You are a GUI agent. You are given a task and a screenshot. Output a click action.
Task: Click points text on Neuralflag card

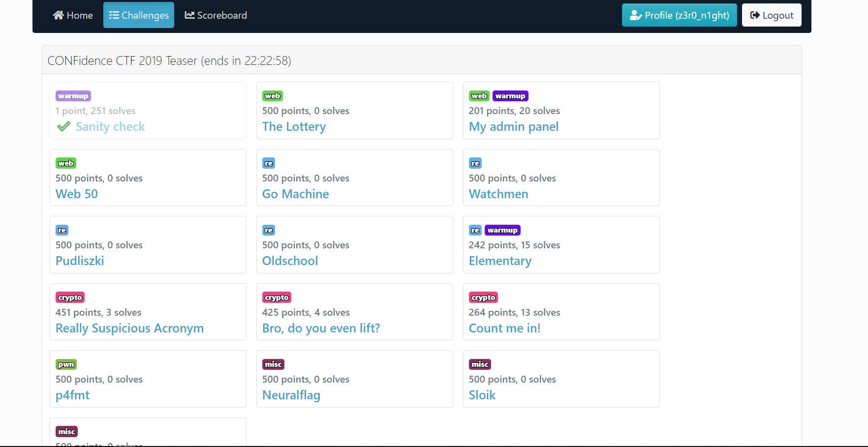(x=306, y=379)
